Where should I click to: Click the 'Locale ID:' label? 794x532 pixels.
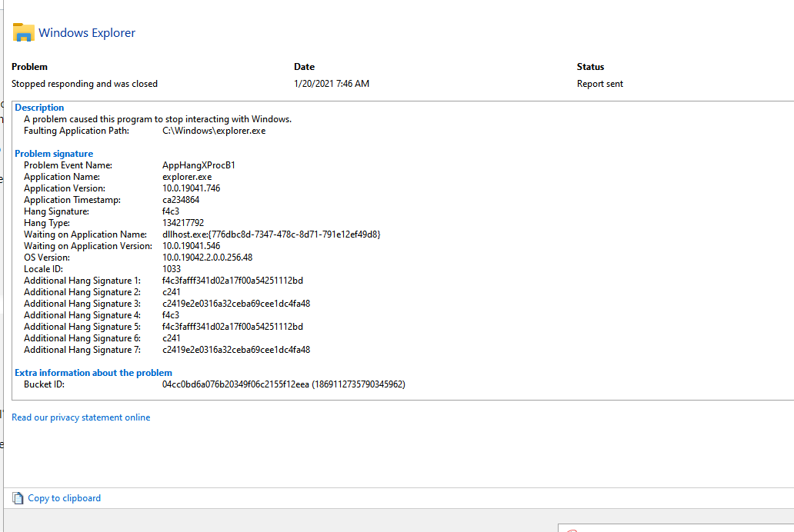point(43,269)
